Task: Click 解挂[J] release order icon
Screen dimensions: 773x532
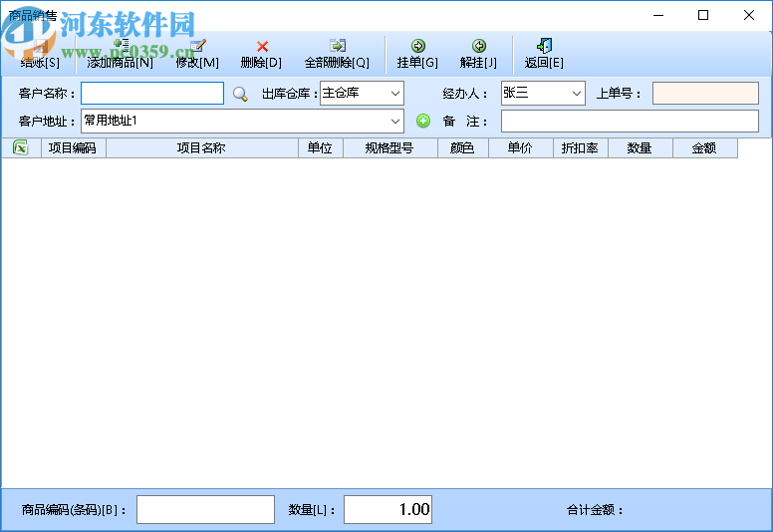Action: [479, 46]
